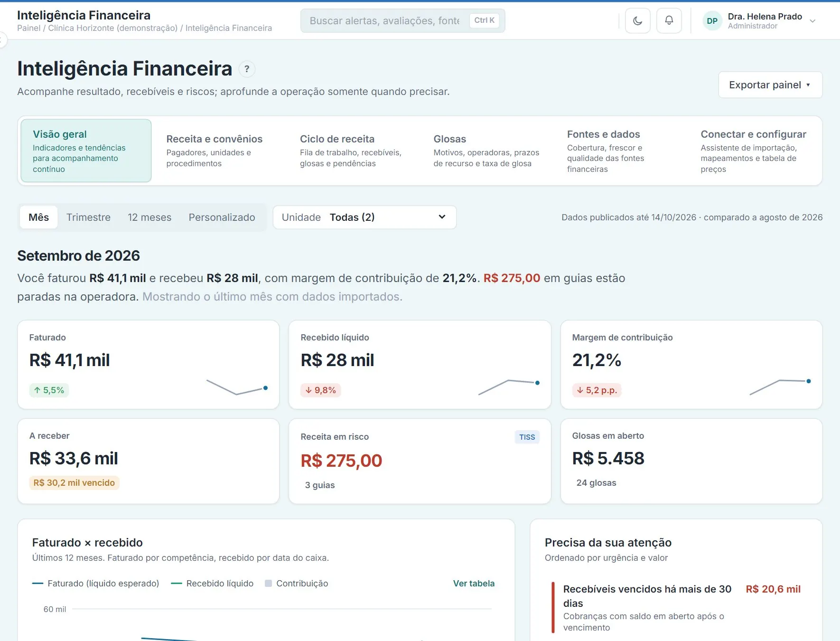Click the 9,8% decrease badge
The image size is (840, 641).
(320, 390)
